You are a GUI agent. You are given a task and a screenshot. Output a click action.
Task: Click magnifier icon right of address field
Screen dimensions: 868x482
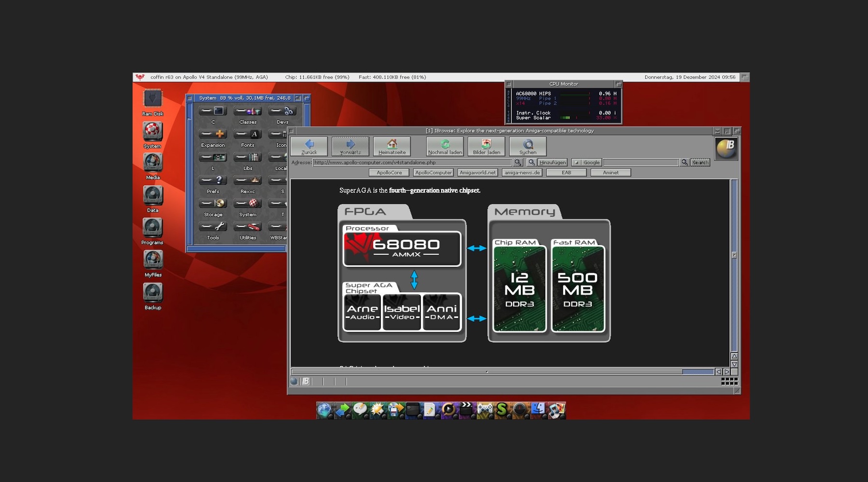518,162
